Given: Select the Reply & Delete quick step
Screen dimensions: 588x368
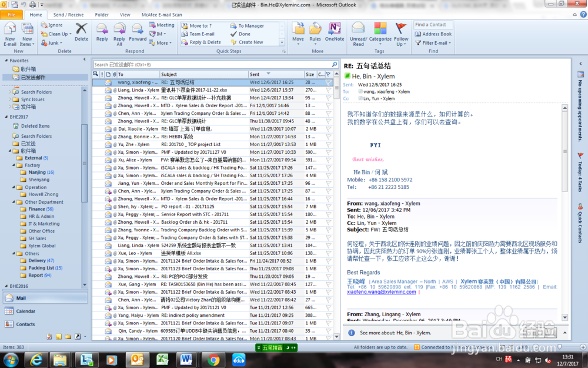Looking at the screenshot, I should coord(201,42).
